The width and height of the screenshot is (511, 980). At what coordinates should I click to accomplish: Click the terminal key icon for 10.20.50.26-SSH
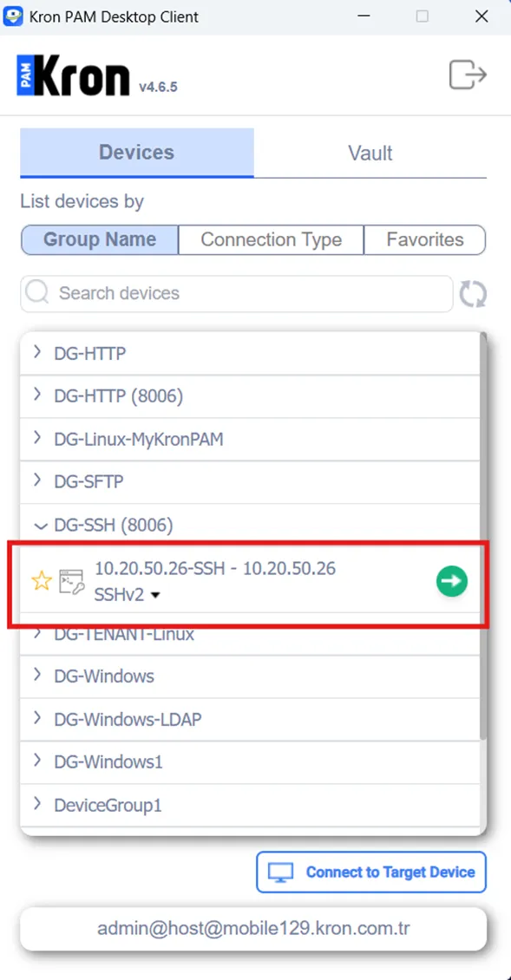pyautogui.click(x=71, y=581)
